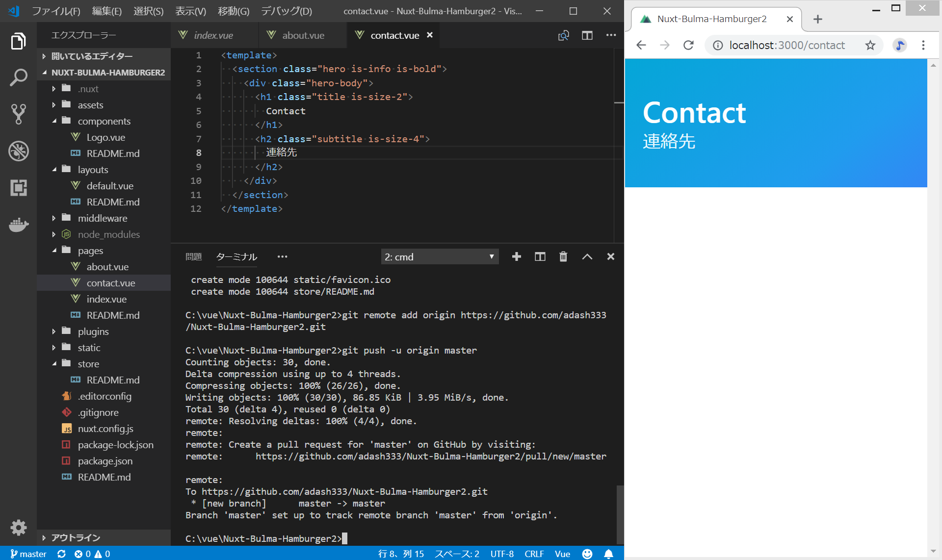Open the Search view in activity bar

tap(18, 77)
